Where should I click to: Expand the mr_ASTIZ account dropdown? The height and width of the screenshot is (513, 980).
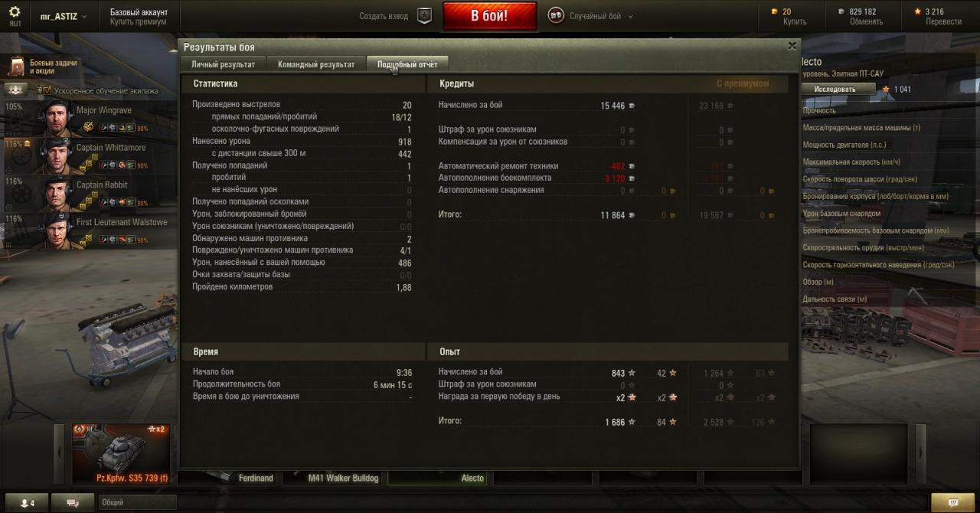(x=64, y=16)
